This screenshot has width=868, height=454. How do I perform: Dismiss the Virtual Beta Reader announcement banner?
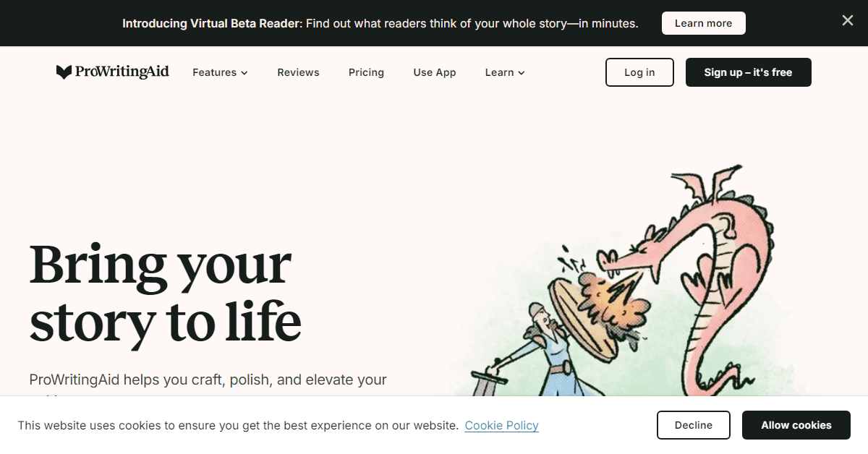click(x=848, y=21)
